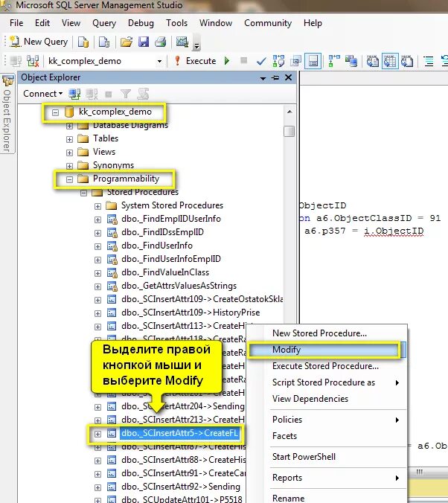The image size is (448, 503).
Task: Select dbo._SCInsertAttr5->CreateFL procedure
Action: [179, 433]
